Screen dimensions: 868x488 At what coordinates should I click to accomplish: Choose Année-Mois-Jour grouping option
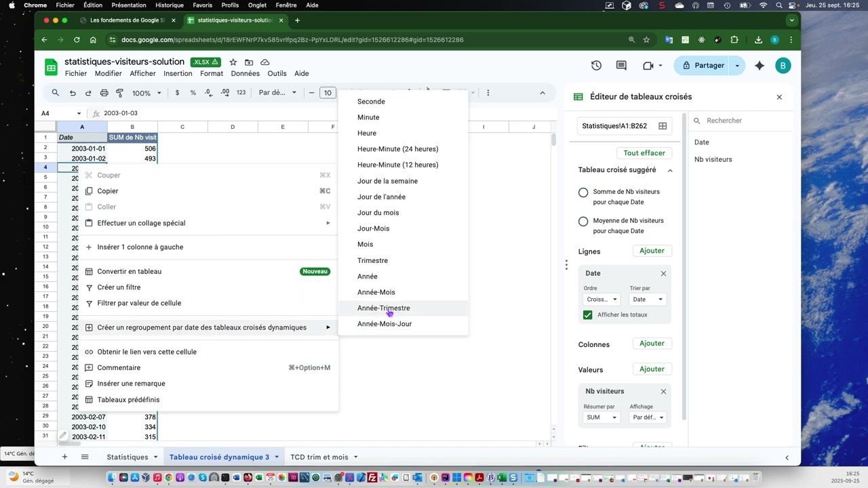403,324
